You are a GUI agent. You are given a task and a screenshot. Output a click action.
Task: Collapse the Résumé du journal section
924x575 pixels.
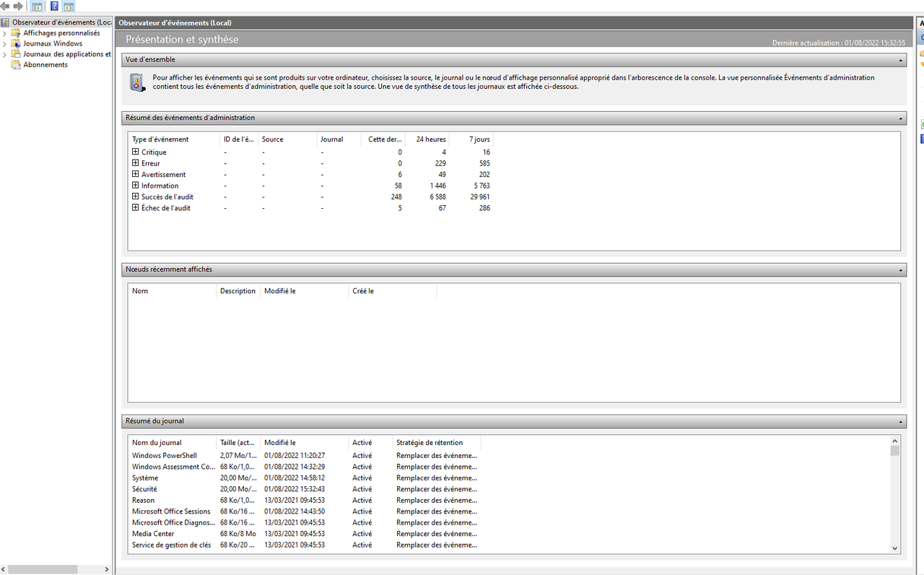901,421
